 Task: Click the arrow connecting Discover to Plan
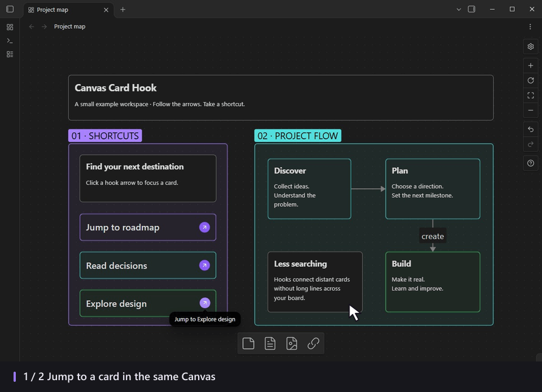[368, 189]
